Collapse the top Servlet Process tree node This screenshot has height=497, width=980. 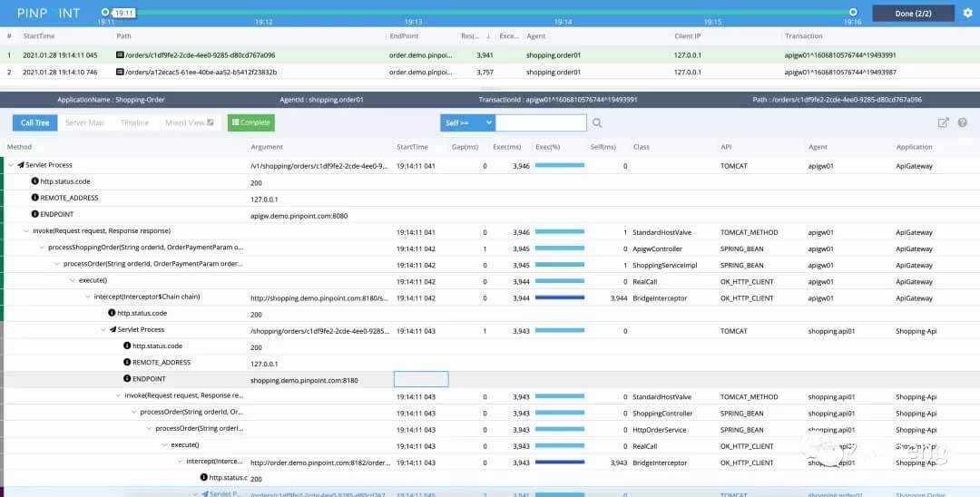pos(10,166)
